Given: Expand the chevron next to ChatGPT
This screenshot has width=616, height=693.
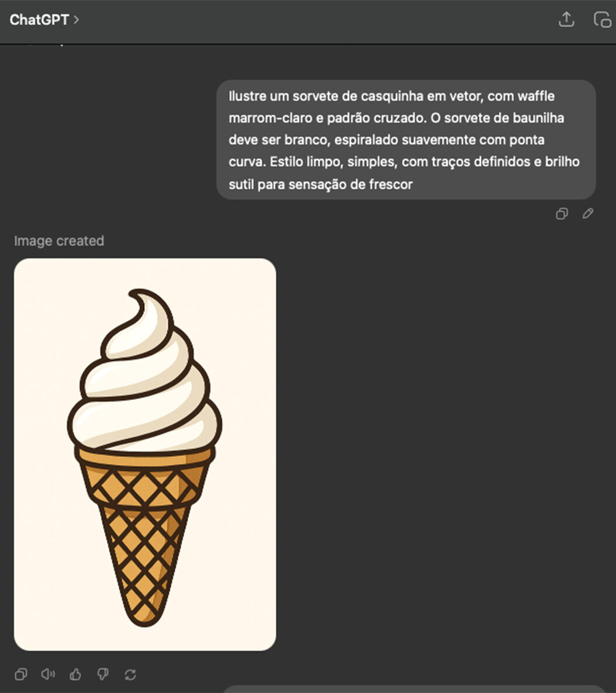Looking at the screenshot, I should [76, 19].
